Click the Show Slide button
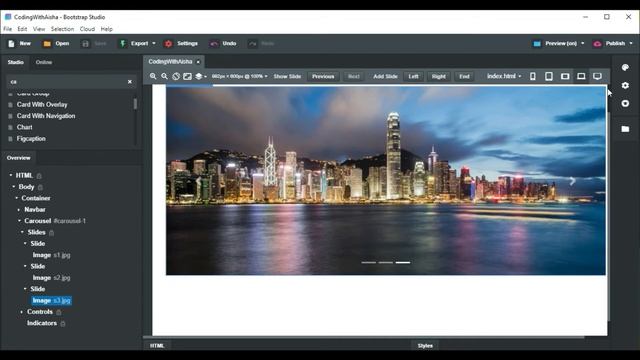Image resolution: width=640 pixels, height=360 pixels. click(x=287, y=76)
